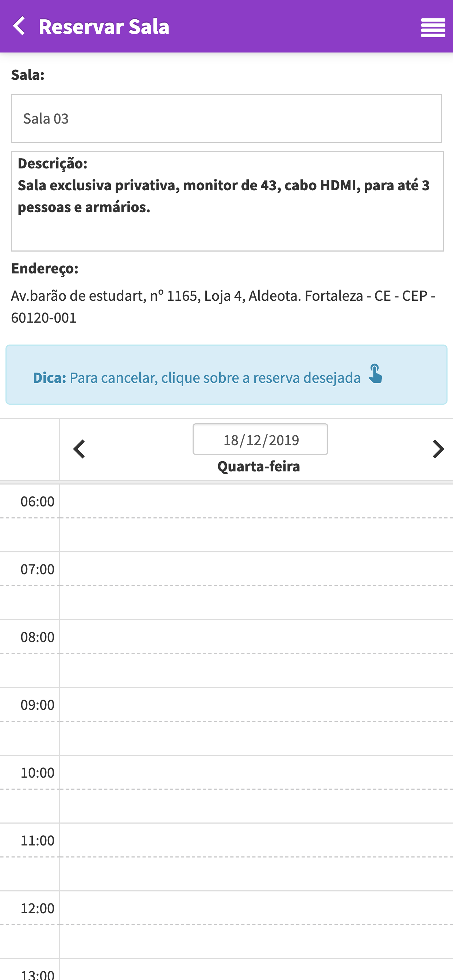Select the 06:30 half-hour slot

pos(256,535)
